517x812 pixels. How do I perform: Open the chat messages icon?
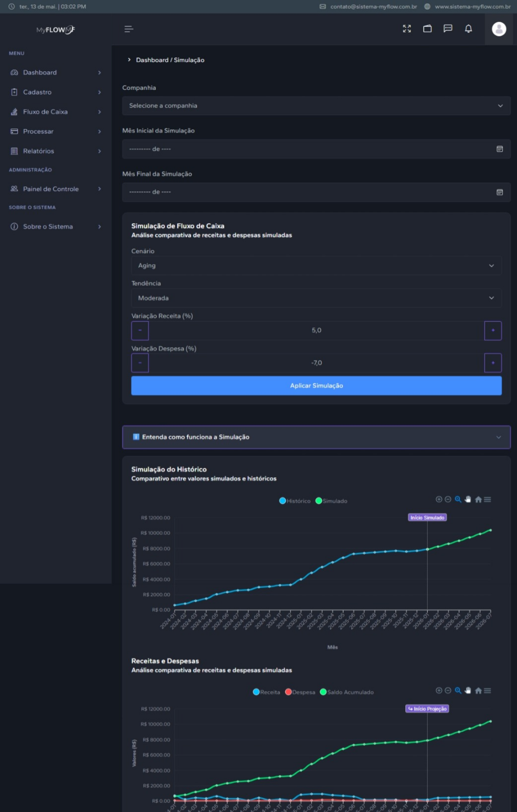click(x=448, y=29)
